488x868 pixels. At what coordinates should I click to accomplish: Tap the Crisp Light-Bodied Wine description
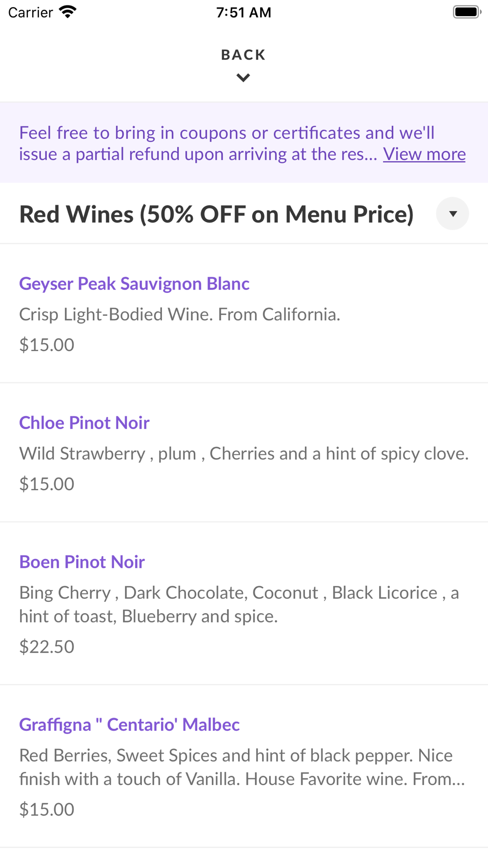180,314
